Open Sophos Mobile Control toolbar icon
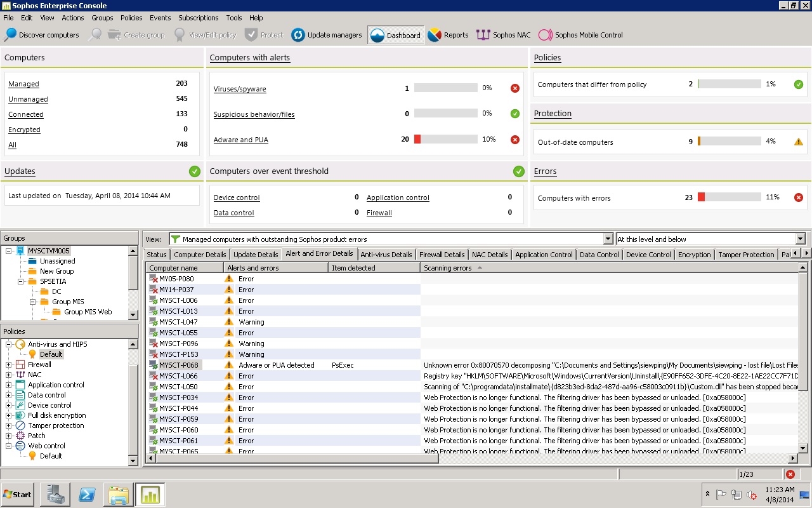 click(545, 35)
